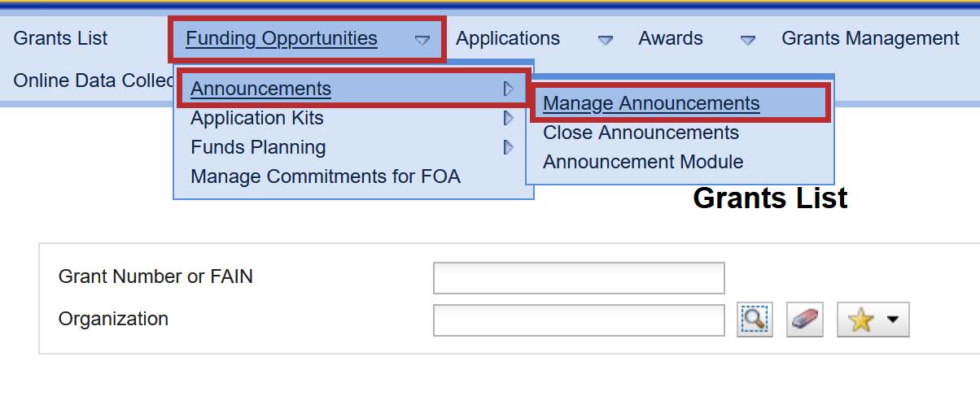Expand the Funds Planning submenu arrow

click(x=509, y=147)
